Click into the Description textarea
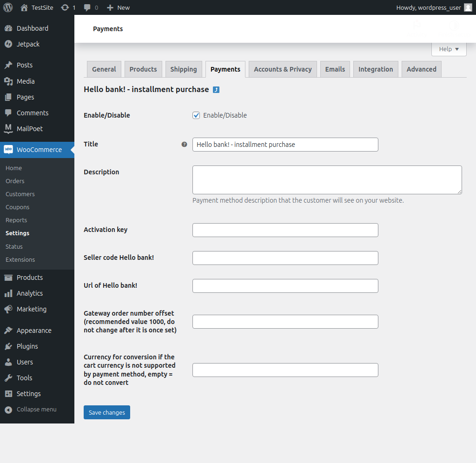The image size is (476, 463). [x=327, y=180]
